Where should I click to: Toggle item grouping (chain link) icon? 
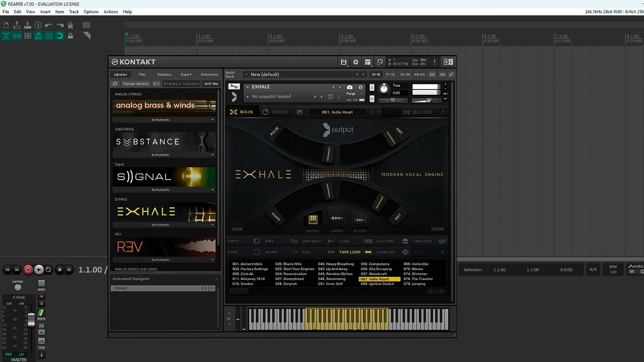point(17,36)
